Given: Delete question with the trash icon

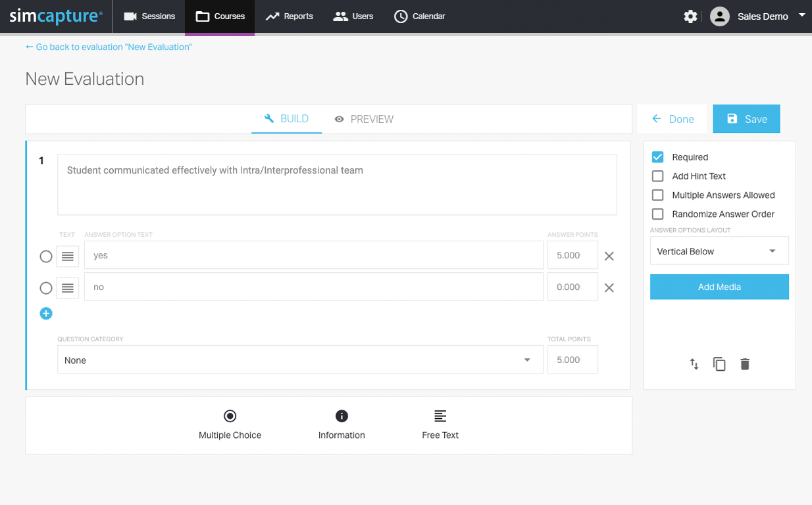Looking at the screenshot, I should [x=745, y=364].
